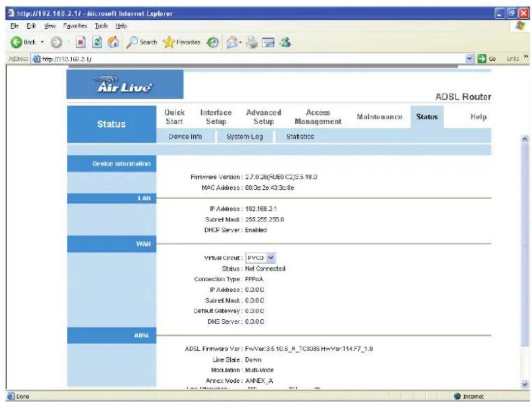
Task: Click the page scrollbar down arrow
Action: (x=525, y=384)
